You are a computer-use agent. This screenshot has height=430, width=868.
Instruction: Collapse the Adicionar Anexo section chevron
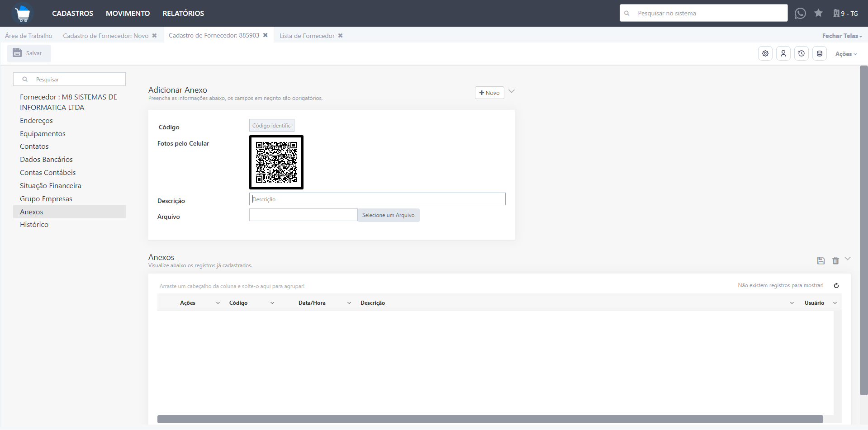[512, 91]
